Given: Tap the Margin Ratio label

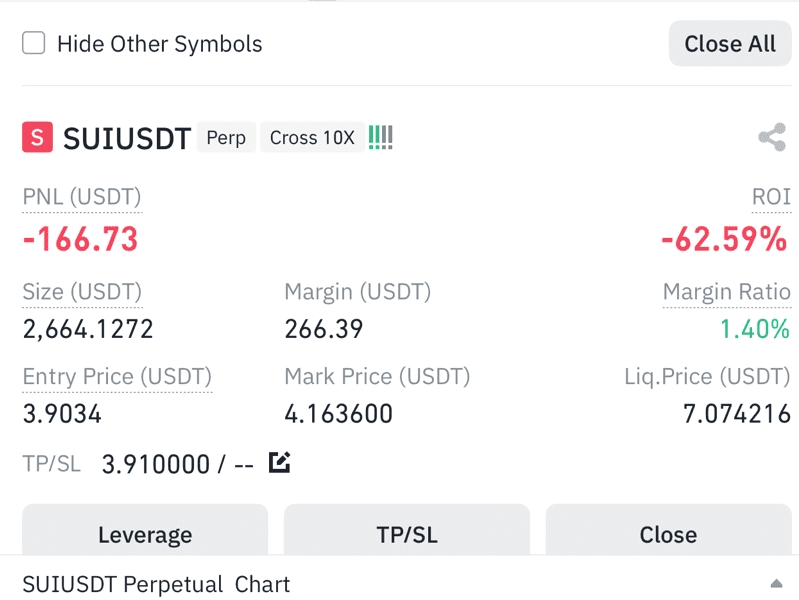Looking at the screenshot, I should point(727,292).
